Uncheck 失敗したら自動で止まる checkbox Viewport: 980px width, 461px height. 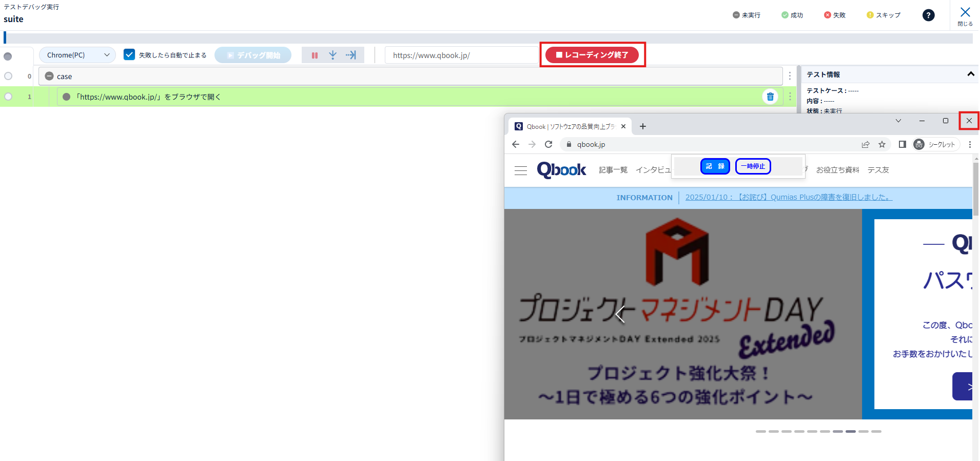point(129,54)
